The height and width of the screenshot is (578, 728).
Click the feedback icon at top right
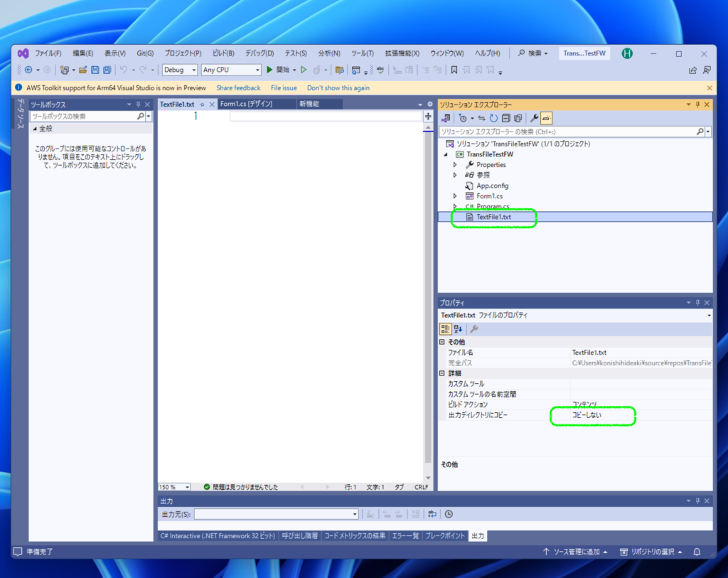tap(707, 70)
